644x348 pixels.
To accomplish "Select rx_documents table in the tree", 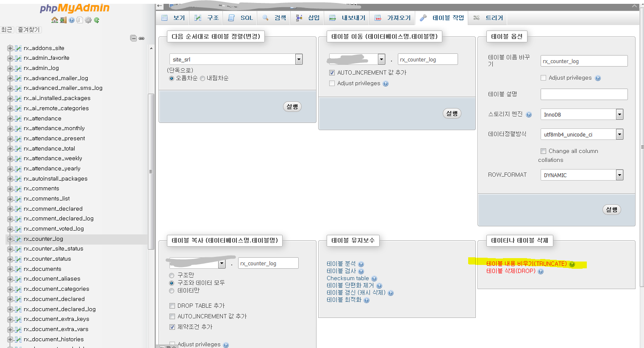I will pos(42,269).
